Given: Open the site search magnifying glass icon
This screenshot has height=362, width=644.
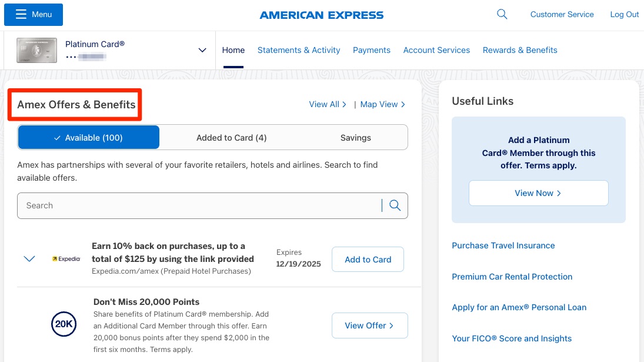Looking at the screenshot, I should pyautogui.click(x=502, y=14).
